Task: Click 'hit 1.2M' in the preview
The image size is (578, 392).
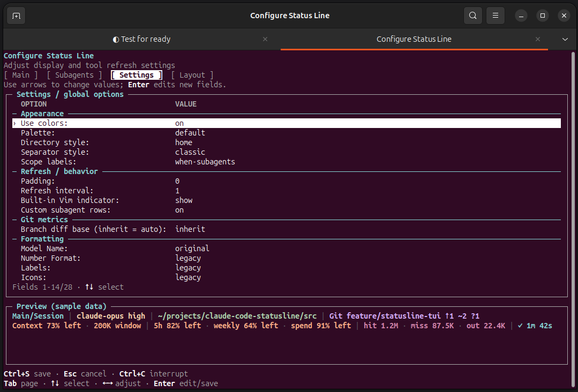Action: [x=381, y=326]
